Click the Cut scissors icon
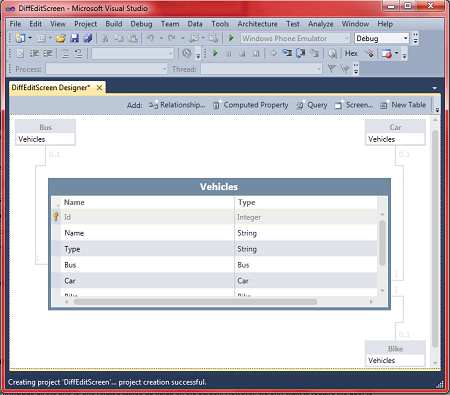450x395 pixels. pyautogui.click(x=105, y=38)
